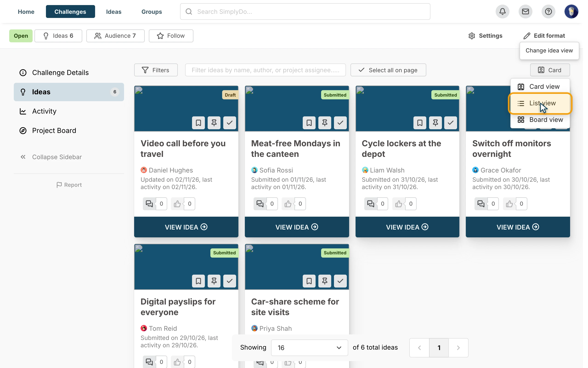Bookmark the Meat-free Mondays idea

click(309, 123)
